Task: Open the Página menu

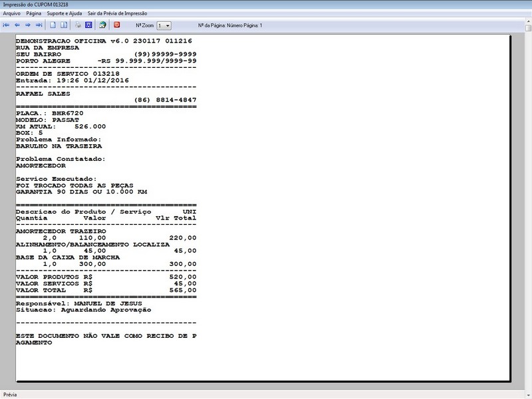Action: [34, 13]
